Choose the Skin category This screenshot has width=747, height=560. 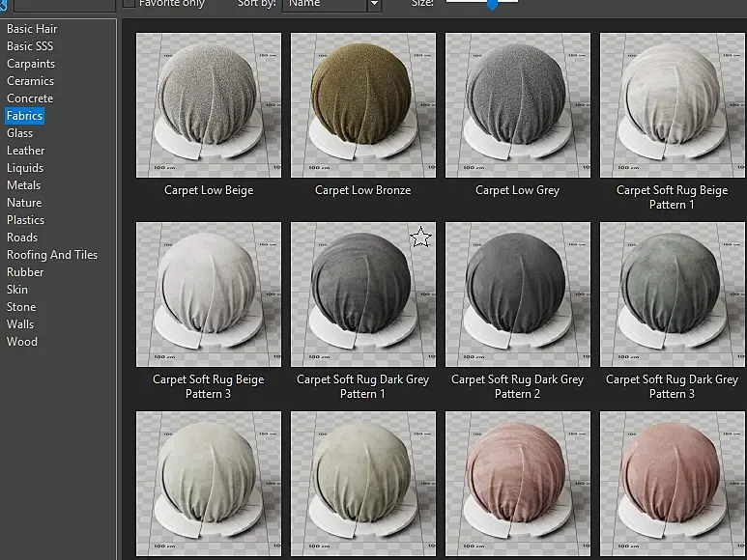tap(17, 290)
